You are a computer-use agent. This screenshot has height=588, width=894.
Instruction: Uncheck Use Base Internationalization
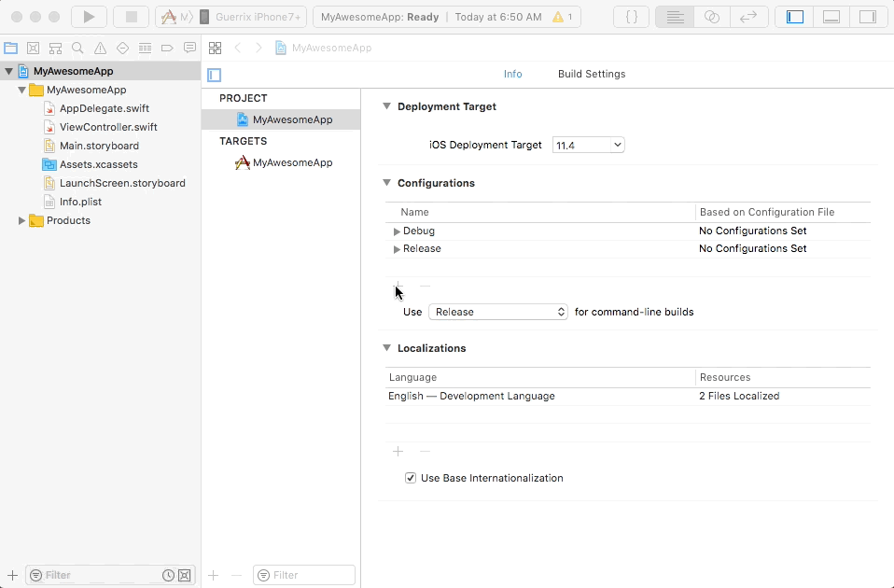tap(411, 478)
